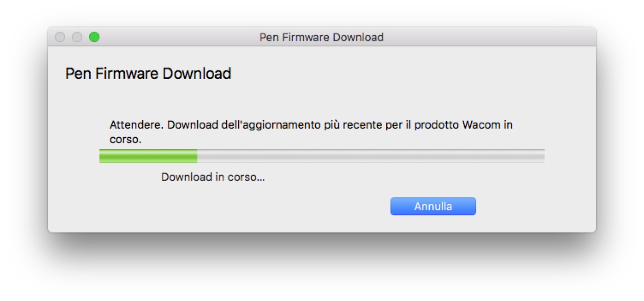
Task: Click the Annulla button
Action: click(x=433, y=206)
